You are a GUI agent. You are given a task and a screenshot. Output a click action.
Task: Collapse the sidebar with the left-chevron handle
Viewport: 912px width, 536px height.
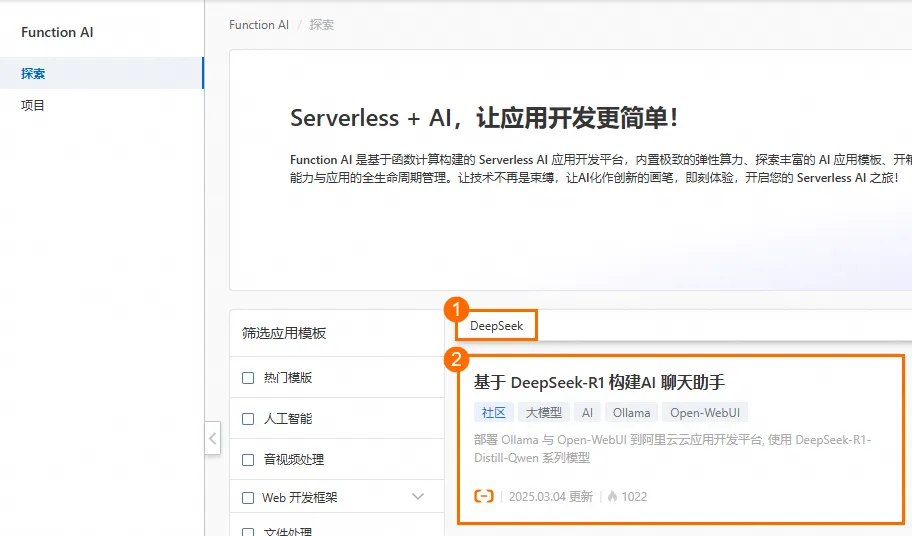coord(213,438)
